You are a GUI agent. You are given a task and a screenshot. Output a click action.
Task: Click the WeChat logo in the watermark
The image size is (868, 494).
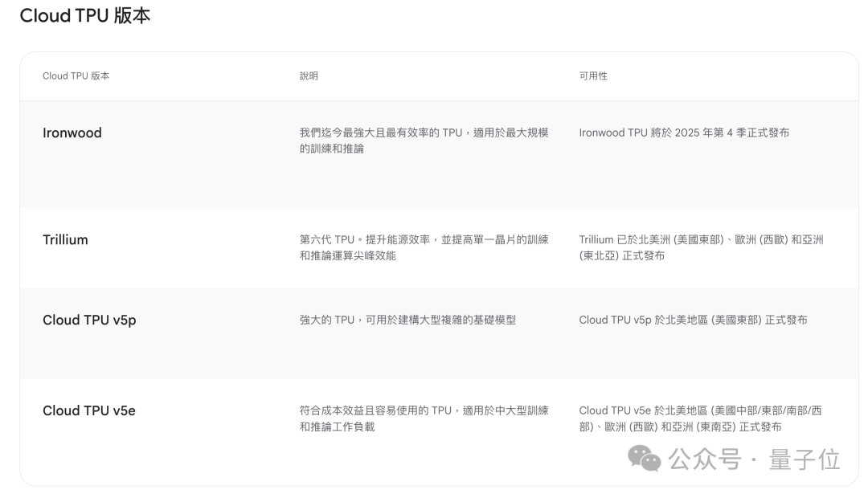[x=645, y=459]
